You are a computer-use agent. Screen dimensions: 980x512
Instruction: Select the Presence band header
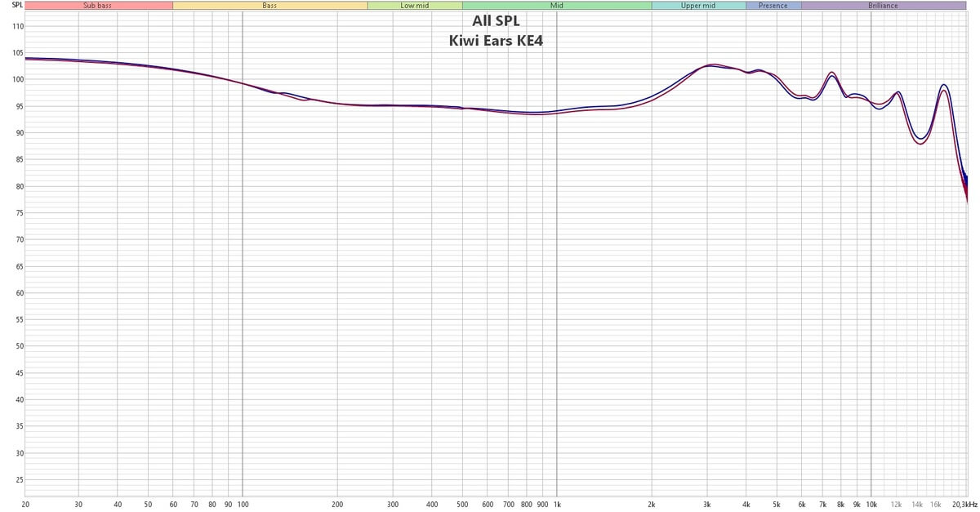(773, 6)
